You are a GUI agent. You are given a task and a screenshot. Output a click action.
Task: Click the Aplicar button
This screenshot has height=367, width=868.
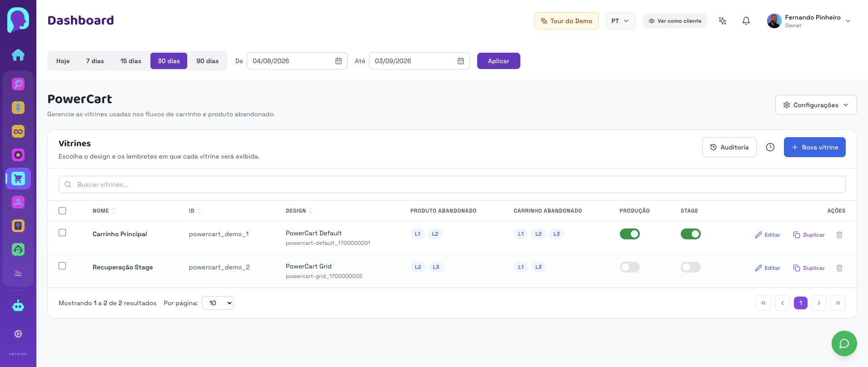click(x=499, y=61)
